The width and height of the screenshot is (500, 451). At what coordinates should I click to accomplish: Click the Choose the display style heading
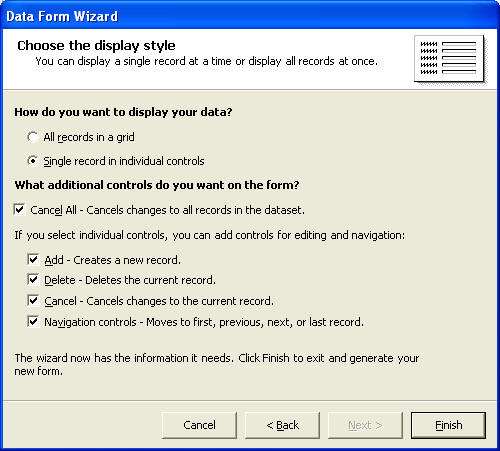click(x=96, y=46)
